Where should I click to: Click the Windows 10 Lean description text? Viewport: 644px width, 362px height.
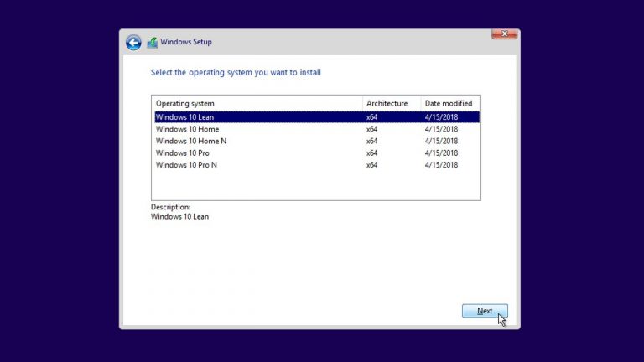click(179, 216)
